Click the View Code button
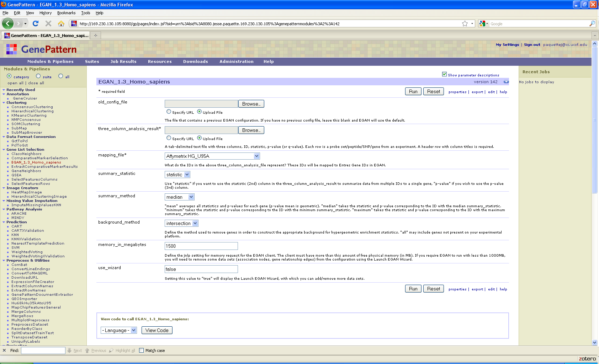This screenshot has height=364, width=599. (x=157, y=330)
